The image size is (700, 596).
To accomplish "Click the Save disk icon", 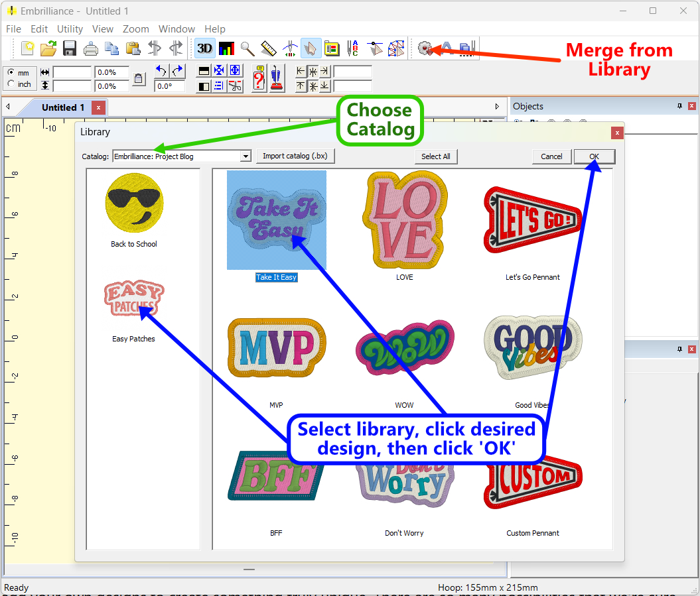I will tap(70, 48).
